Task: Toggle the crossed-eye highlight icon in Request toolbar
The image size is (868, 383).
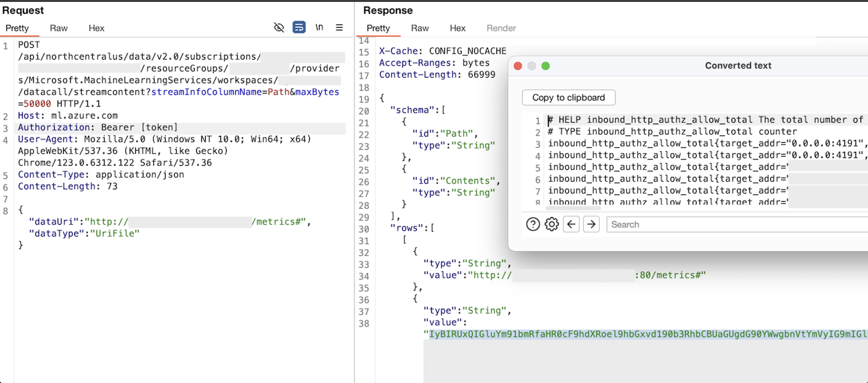Action: point(279,27)
